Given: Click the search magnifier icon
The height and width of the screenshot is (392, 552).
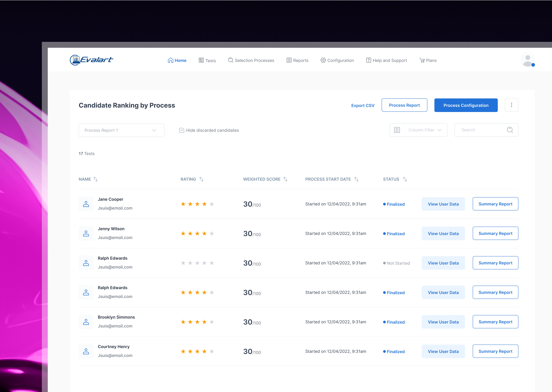Looking at the screenshot, I should click(510, 130).
